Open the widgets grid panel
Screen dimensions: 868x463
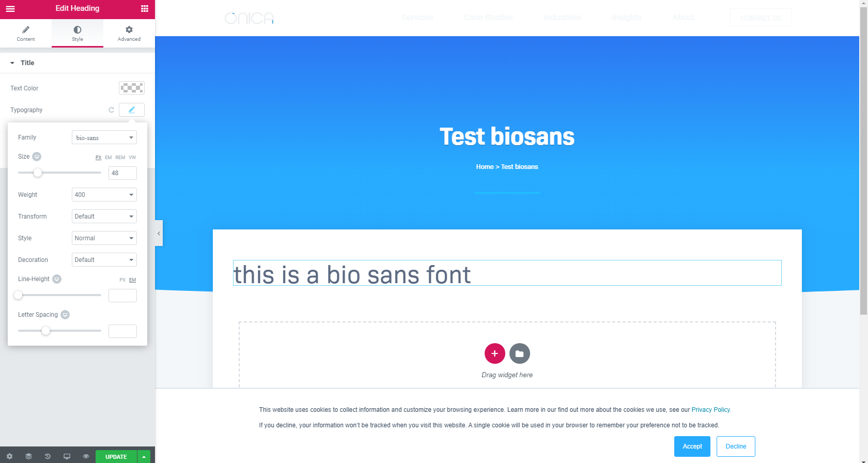[x=145, y=9]
